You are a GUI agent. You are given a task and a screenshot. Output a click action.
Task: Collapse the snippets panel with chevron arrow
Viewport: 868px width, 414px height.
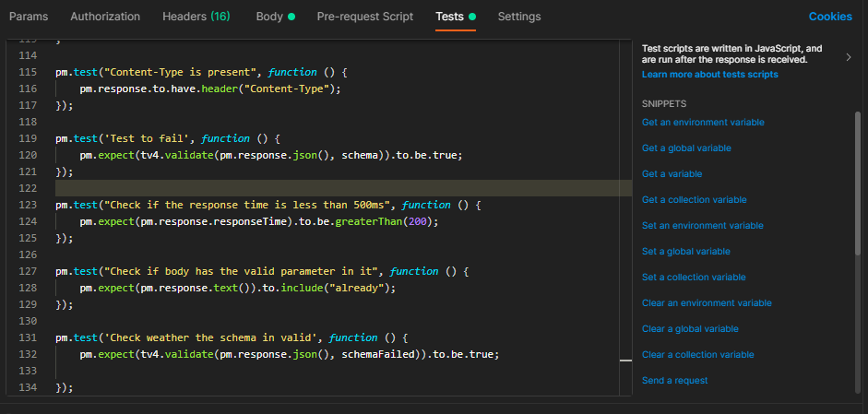coord(848,58)
